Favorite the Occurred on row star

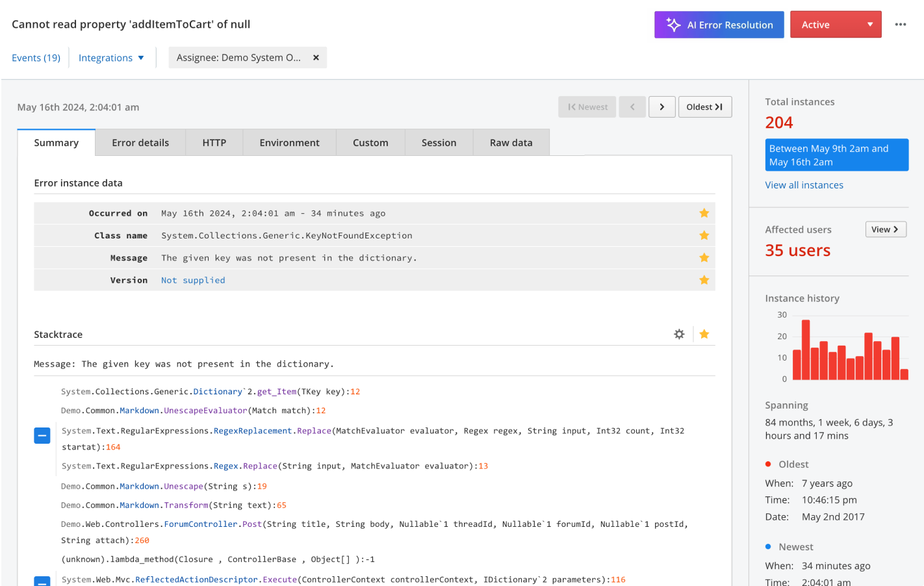tap(704, 212)
